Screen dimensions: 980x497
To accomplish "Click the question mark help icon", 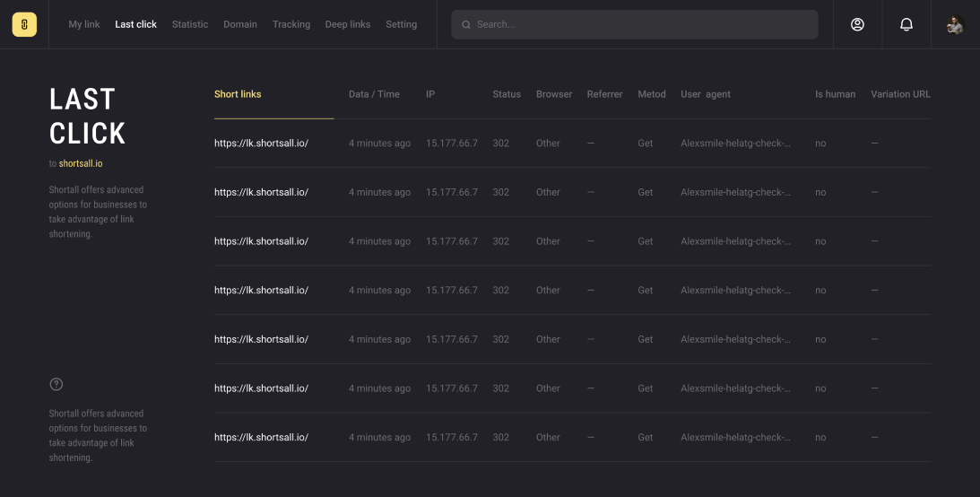I will [x=56, y=384].
